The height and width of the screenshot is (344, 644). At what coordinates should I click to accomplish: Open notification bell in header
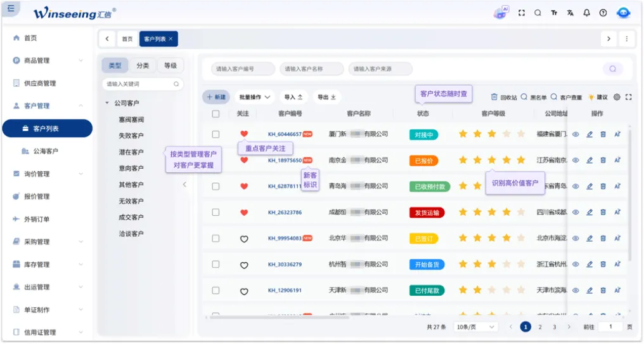(586, 13)
